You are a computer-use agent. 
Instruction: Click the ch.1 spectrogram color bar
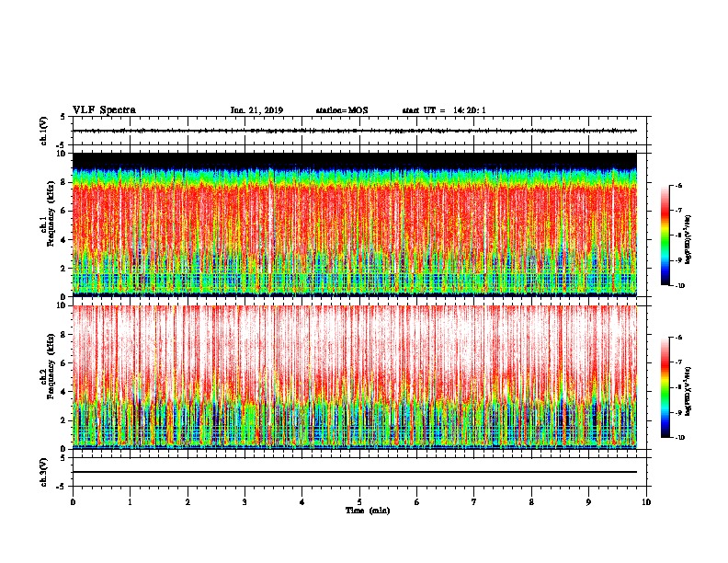coord(665,236)
